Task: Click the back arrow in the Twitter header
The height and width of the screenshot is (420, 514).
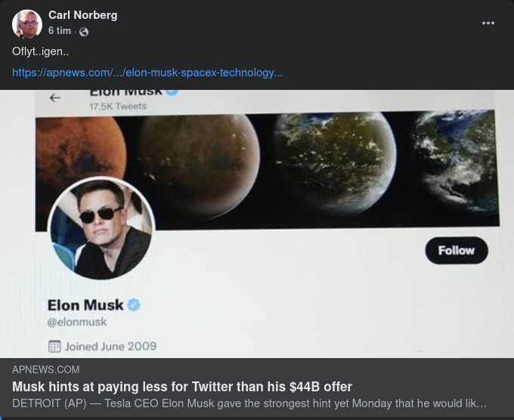Action: coord(54,98)
